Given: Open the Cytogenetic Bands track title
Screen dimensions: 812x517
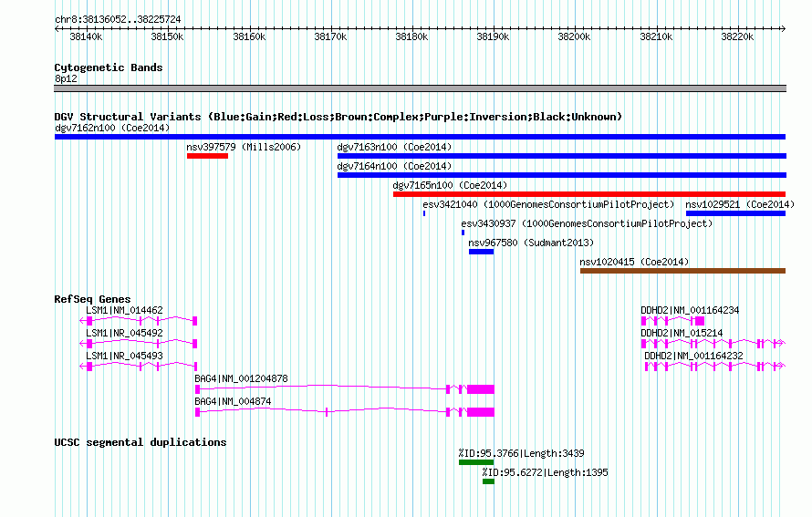Looking at the screenshot, I should point(109,67).
